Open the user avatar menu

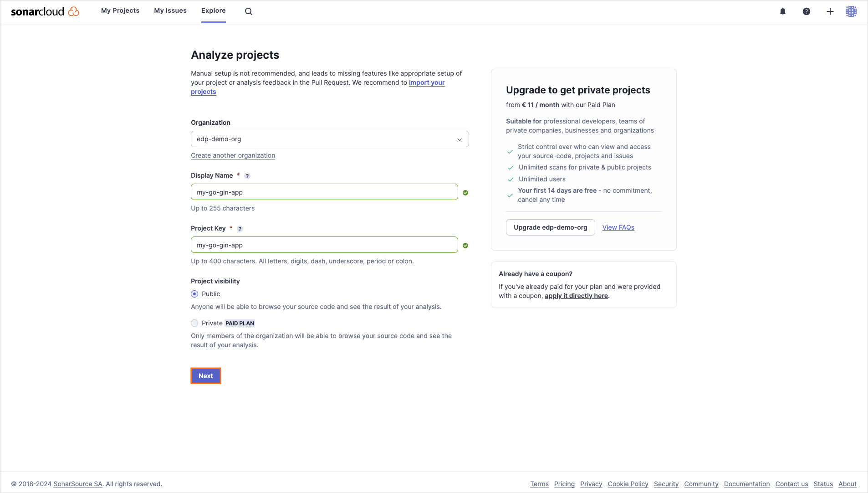click(851, 11)
